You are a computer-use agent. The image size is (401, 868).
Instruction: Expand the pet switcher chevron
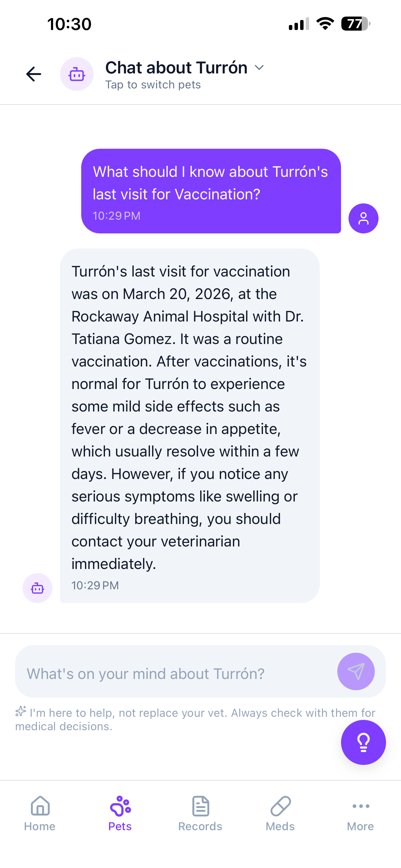(259, 68)
